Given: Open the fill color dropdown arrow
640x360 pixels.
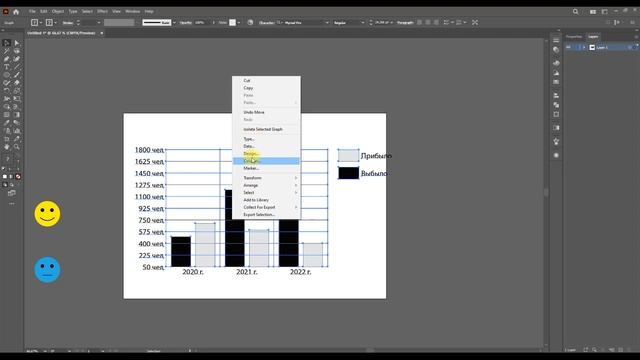Looking at the screenshot, I should [41, 23].
